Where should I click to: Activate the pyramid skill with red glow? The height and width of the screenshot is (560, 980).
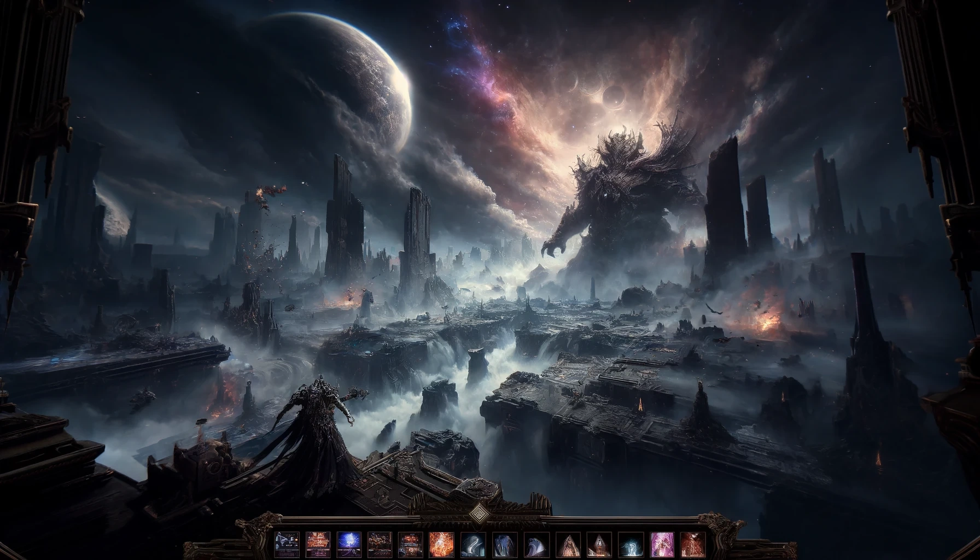coord(597,544)
